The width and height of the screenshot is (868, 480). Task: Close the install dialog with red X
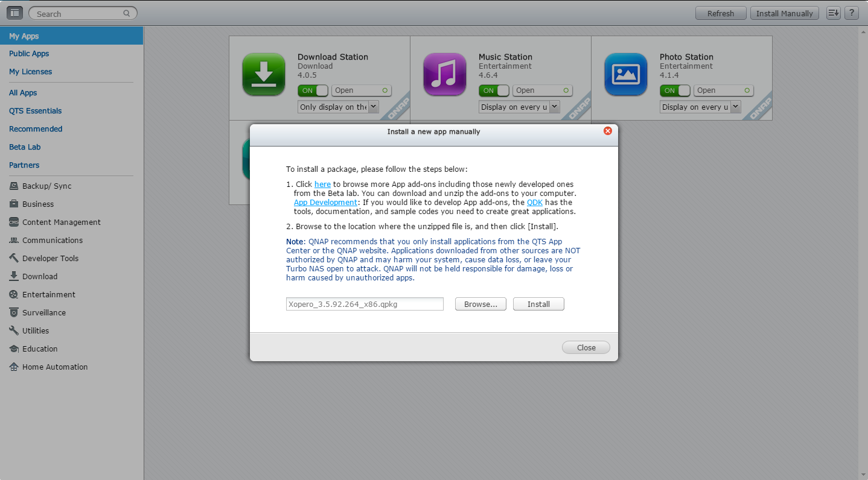click(x=608, y=131)
